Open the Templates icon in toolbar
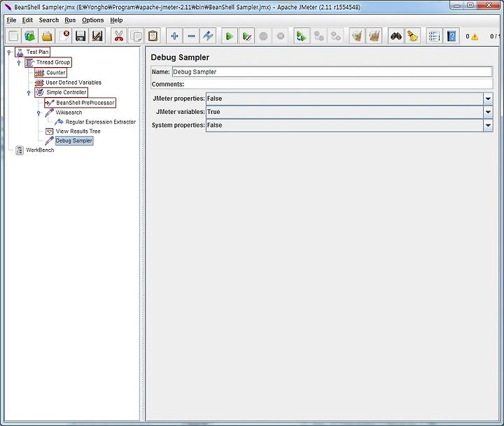This screenshot has height=426, width=504. click(30, 36)
